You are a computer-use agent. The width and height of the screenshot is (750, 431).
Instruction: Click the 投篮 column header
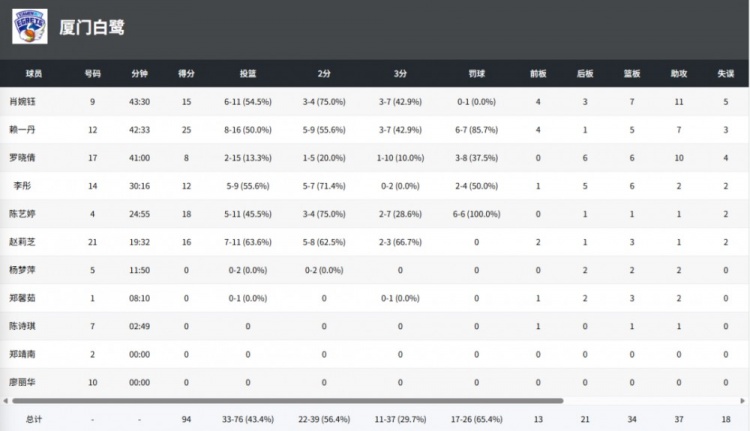click(x=248, y=74)
